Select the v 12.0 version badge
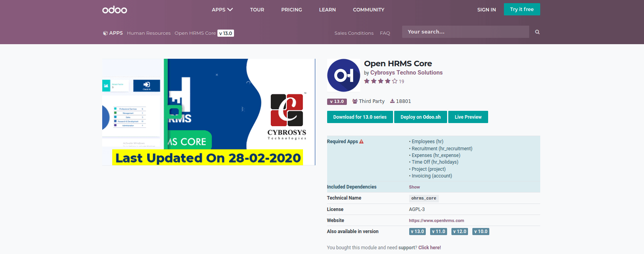Screen dimensions: 644x254 click(x=460, y=232)
